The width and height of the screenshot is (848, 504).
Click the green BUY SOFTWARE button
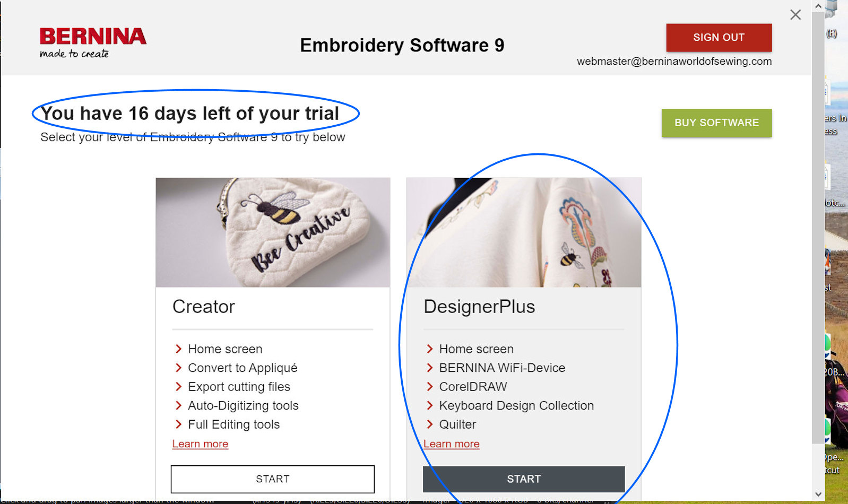coord(716,123)
